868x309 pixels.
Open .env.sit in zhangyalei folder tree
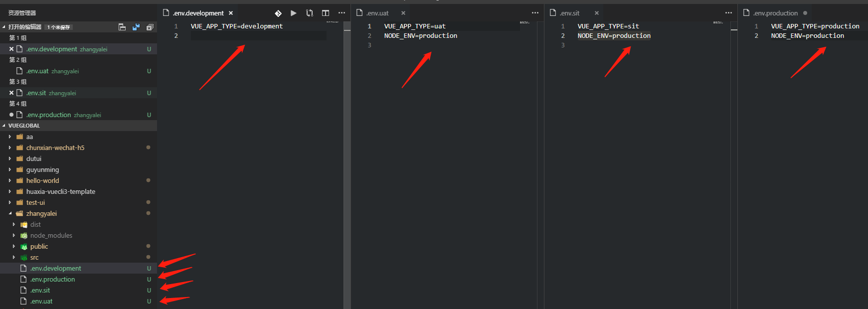[x=78, y=290]
